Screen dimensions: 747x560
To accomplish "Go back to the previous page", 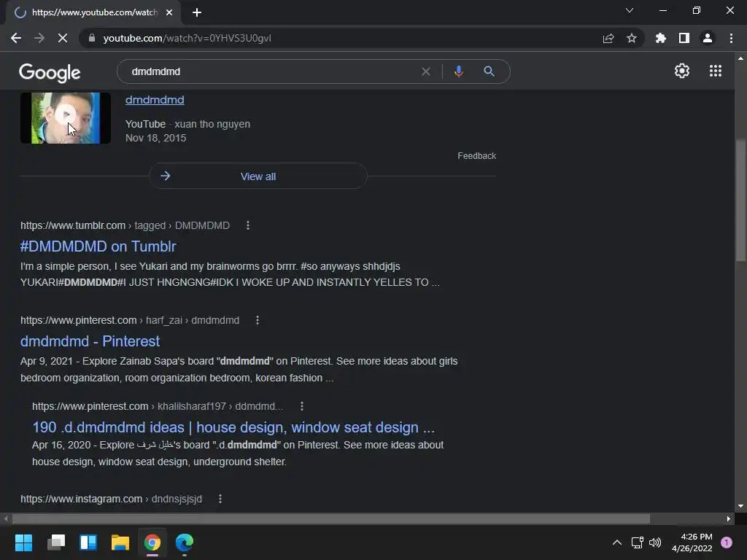I will 16,38.
